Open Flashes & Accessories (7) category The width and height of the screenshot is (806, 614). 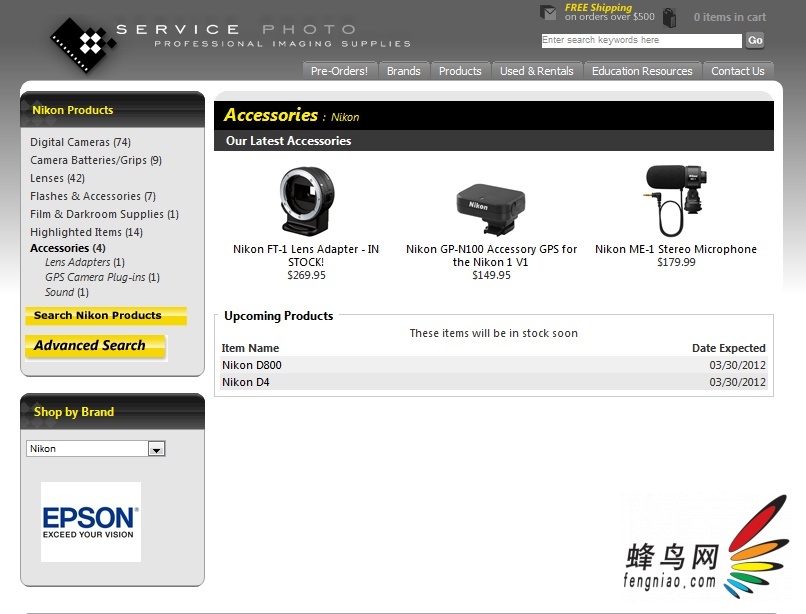tap(93, 196)
